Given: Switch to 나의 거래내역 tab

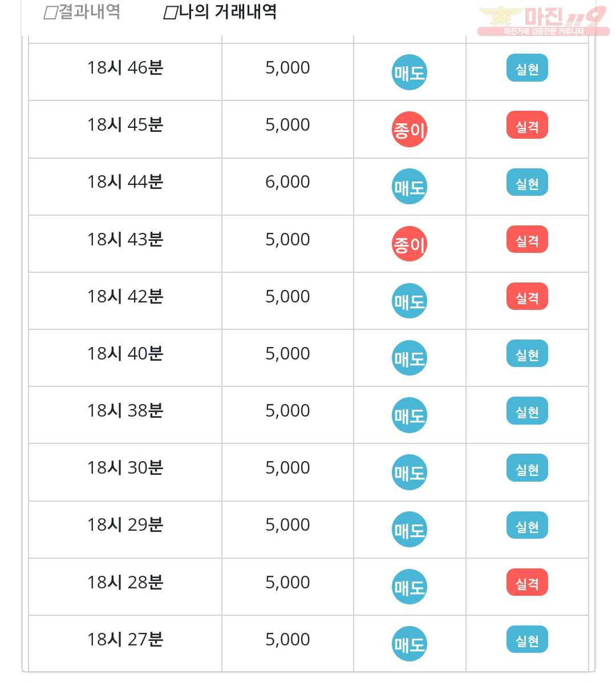Looking at the screenshot, I should (x=220, y=12).
